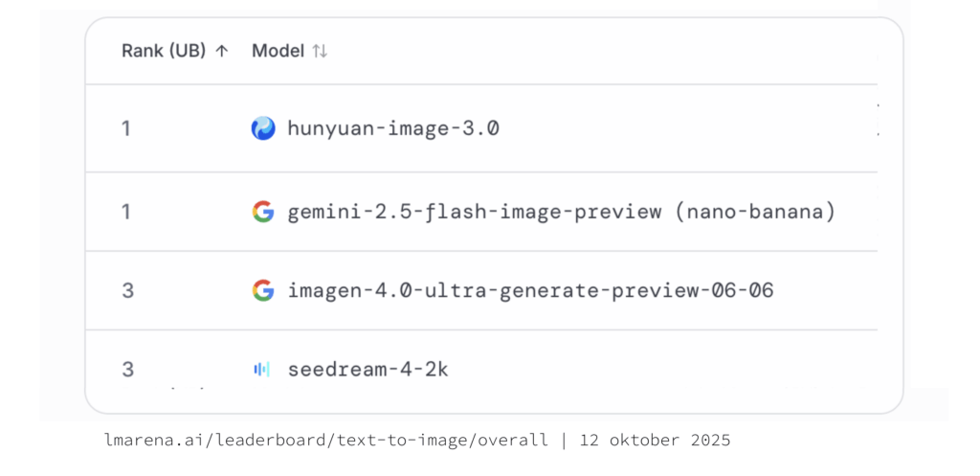Click the cut-off row fragment below seedream's rank
This screenshot has height=476, width=980.
pos(187,389)
